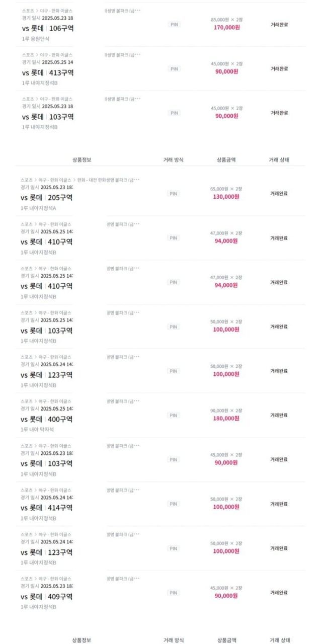Open the vs 롯데 205구역 listing title
The width and height of the screenshot is (322, 644).
(x=47, y=197)
